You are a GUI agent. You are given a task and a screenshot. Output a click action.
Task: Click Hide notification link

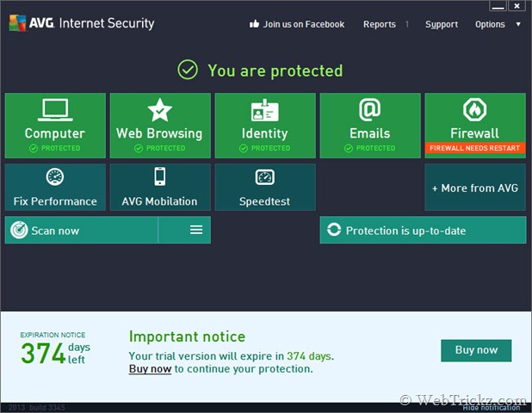[491, 408]
